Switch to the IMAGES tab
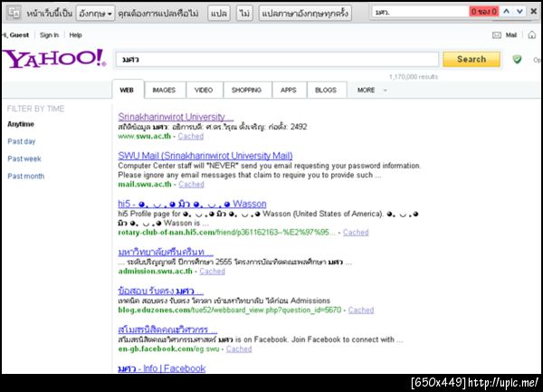The image size is (543, 392). click(x=164, y=90)
